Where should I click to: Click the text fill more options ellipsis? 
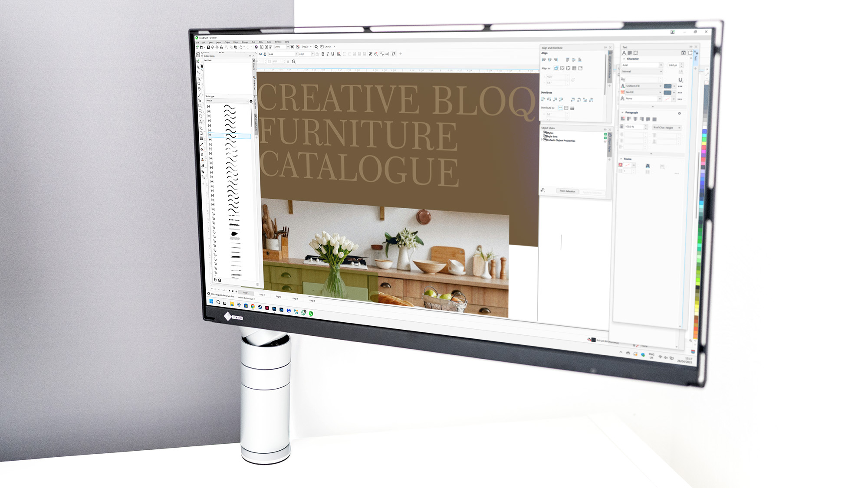click(x=680, y=86)
